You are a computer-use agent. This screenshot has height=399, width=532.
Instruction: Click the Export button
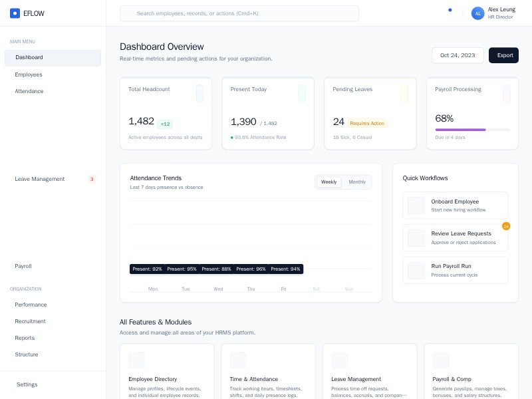503,55
